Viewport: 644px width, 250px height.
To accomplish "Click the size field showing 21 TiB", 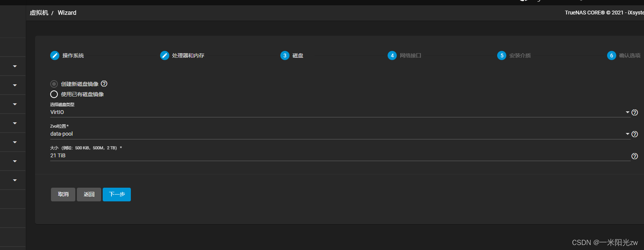I will point(340,155).
